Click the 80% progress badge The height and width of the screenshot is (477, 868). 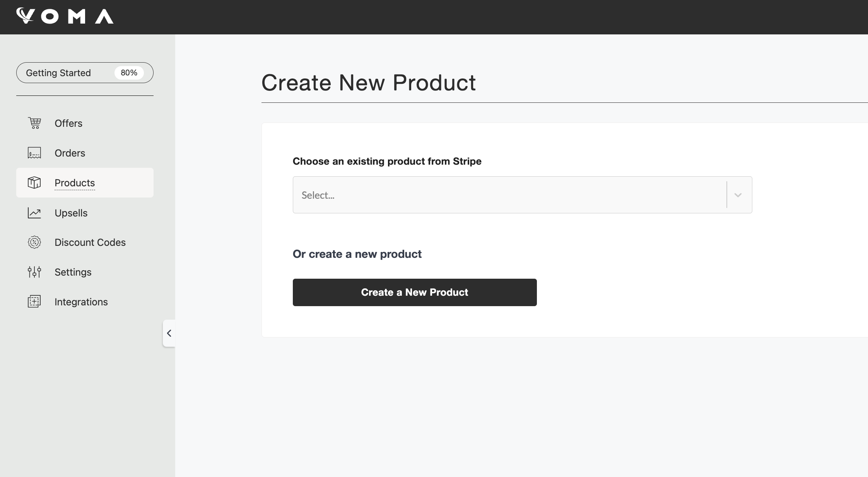click(x=129, y=73)
